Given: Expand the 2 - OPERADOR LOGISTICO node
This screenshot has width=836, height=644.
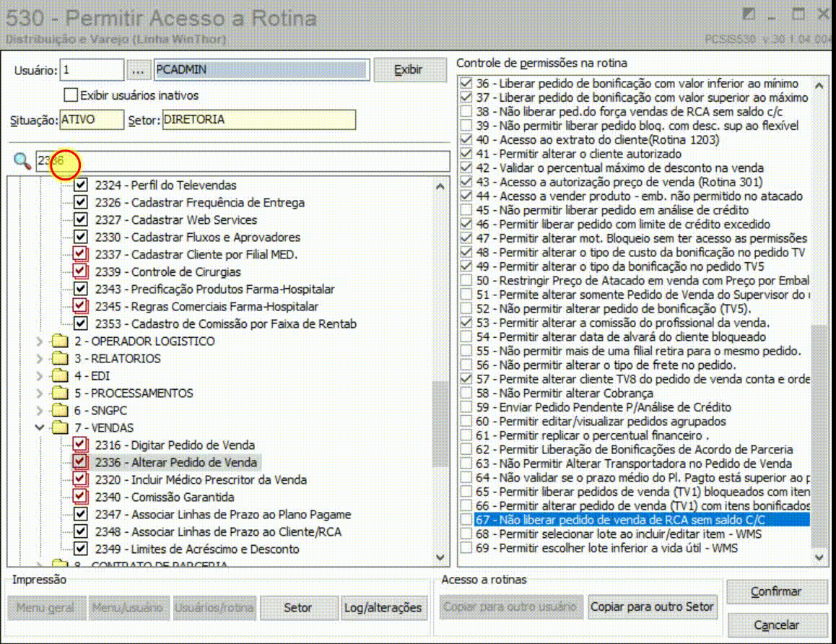Looking at the screenshot, I should coord(40,341).
